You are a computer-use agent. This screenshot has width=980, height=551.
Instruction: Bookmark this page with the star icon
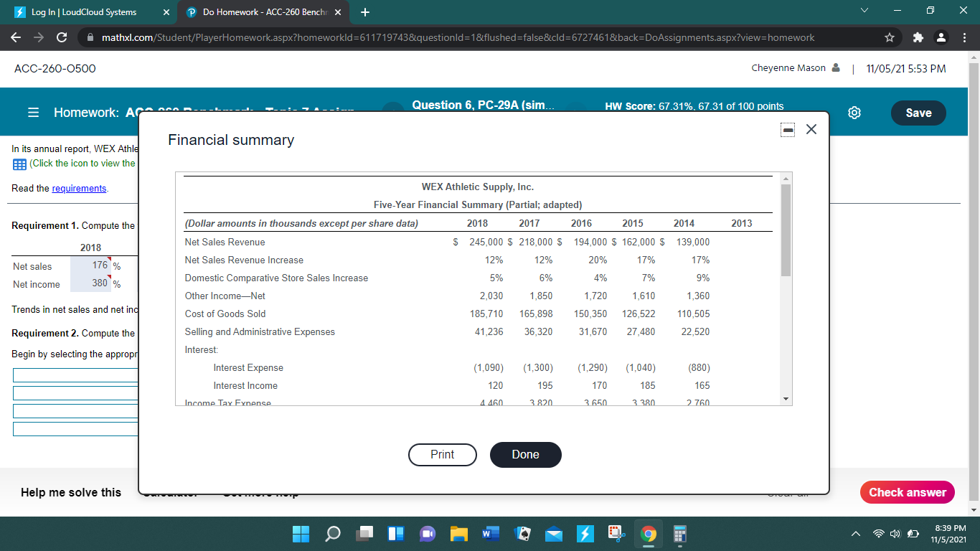pyautogui.click(x=890, y=37)
